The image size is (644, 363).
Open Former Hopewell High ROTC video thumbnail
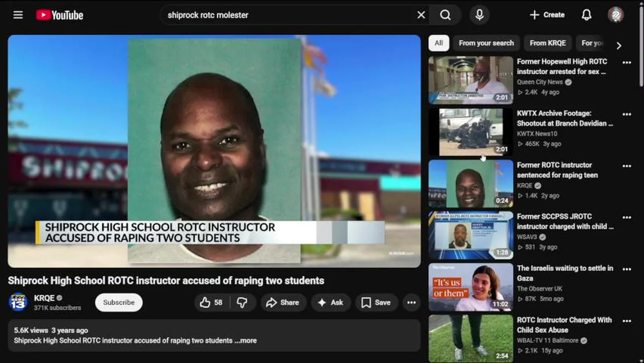pos(471,80)
